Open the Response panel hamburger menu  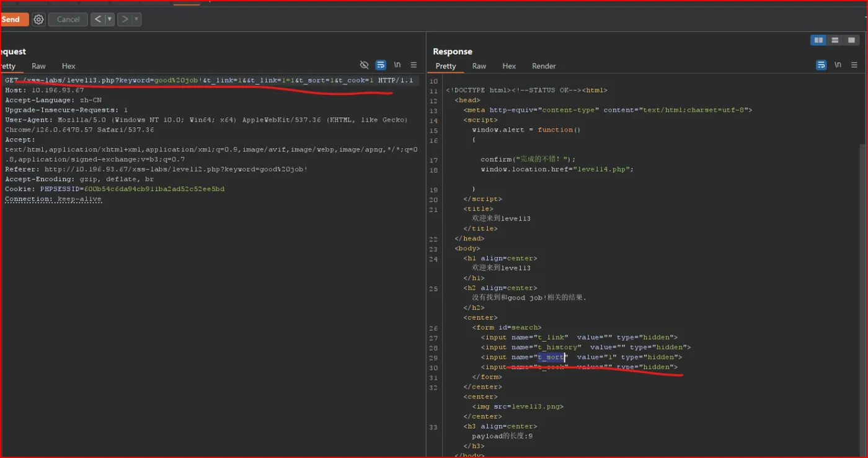854,65
